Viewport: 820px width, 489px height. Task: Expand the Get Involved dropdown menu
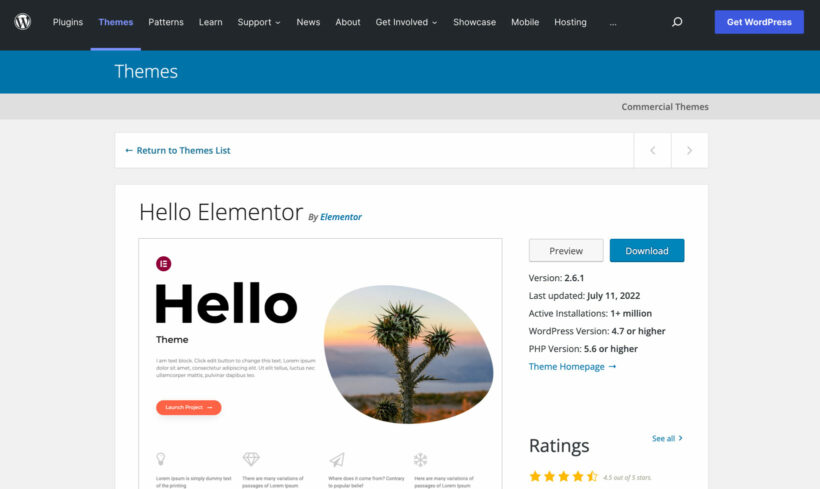coord(407,22)
